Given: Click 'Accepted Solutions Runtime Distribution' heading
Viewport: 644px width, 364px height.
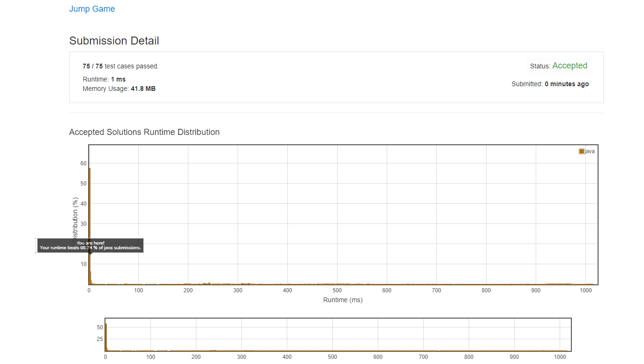Looking at the screenshot, I should pos(144,132).
